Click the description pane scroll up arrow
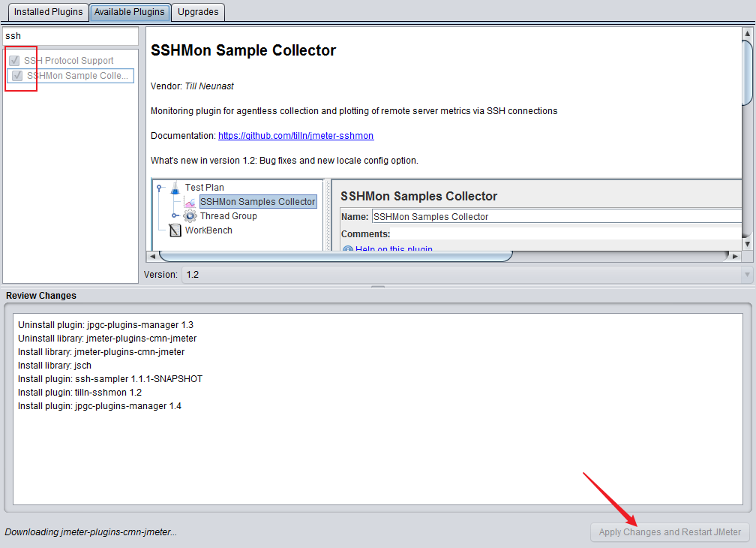 pyautogui.click(x=747, y=33)
